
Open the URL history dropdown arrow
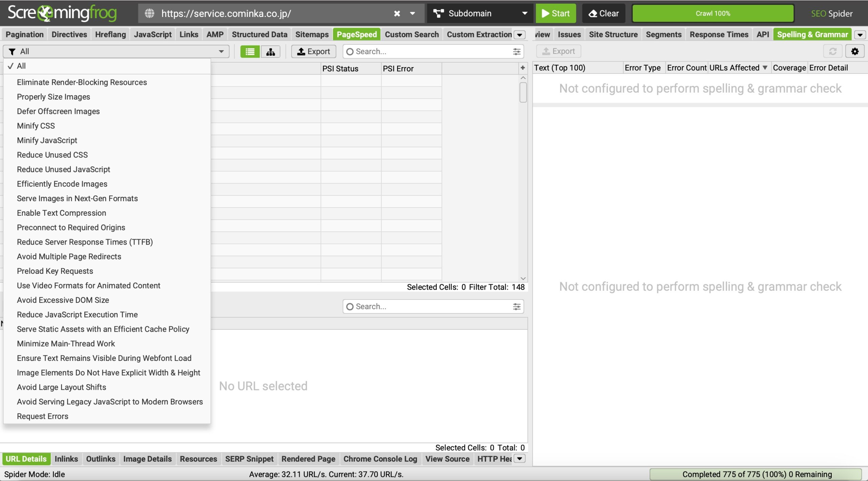[412, 14]
